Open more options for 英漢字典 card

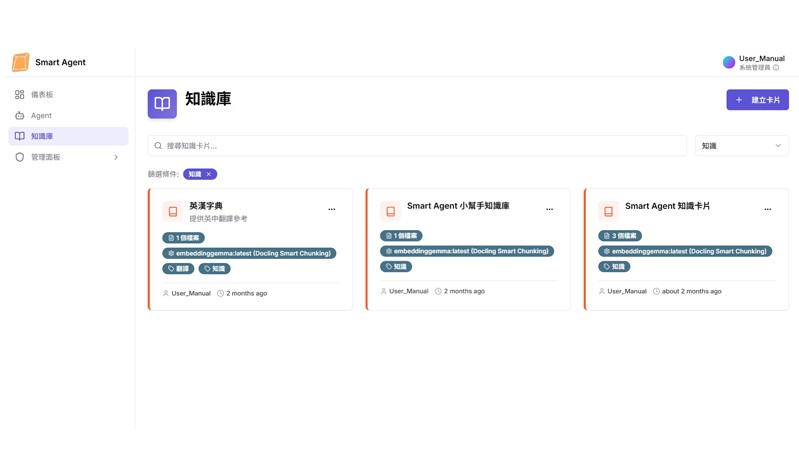[x=332, y=209]
